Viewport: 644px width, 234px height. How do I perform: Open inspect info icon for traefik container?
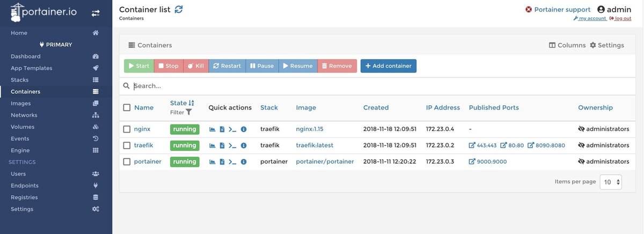[244, 145]
